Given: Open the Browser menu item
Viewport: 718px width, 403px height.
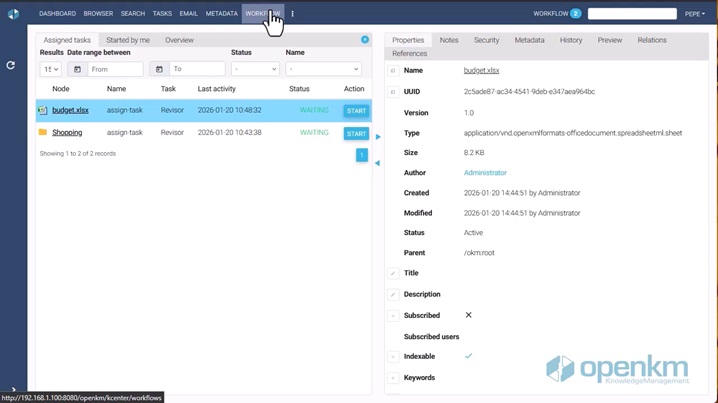Looking at the screenshot, I should tap(98, 14).
